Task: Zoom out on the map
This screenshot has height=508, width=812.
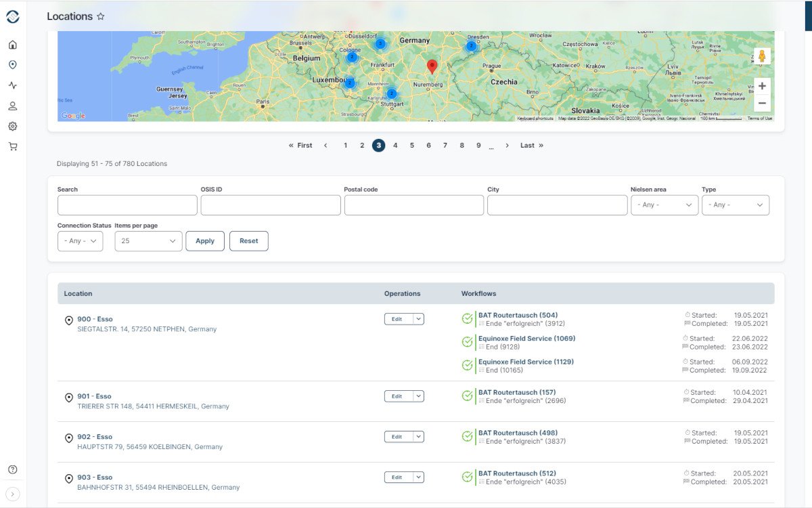Action: [x=762, y=103]
